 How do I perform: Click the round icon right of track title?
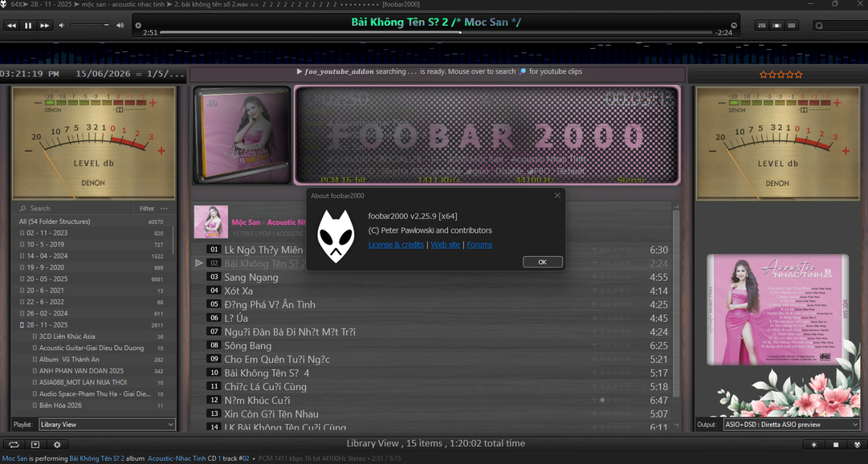click(734, 26)
